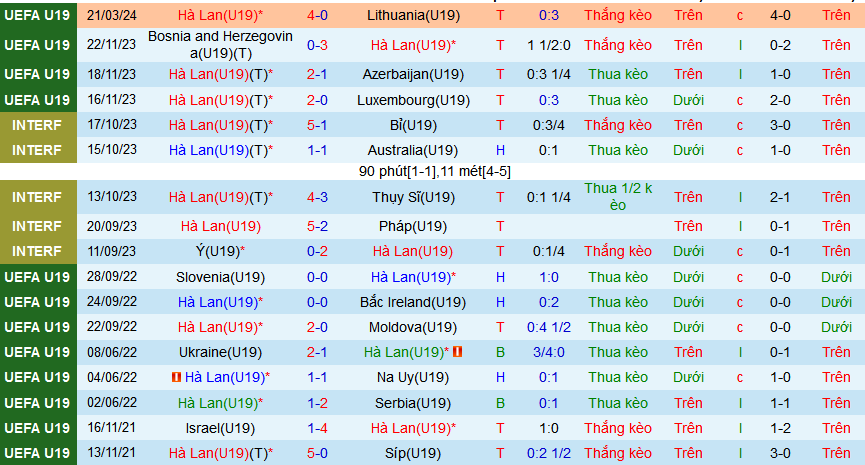The image size is (865, 465).
Task: Click the UEFA U19 label for the 21/03/24 match
Action: (x=38, y=16)
